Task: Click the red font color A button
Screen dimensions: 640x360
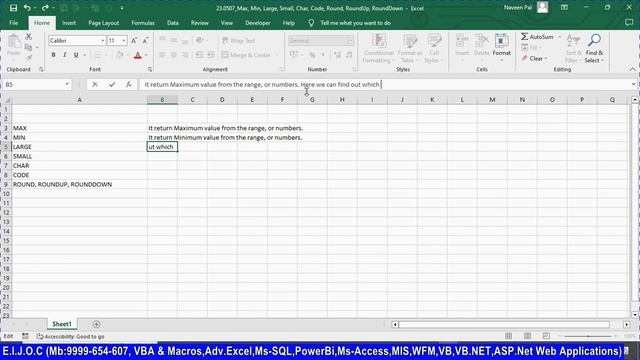Action: coord(138,55)
